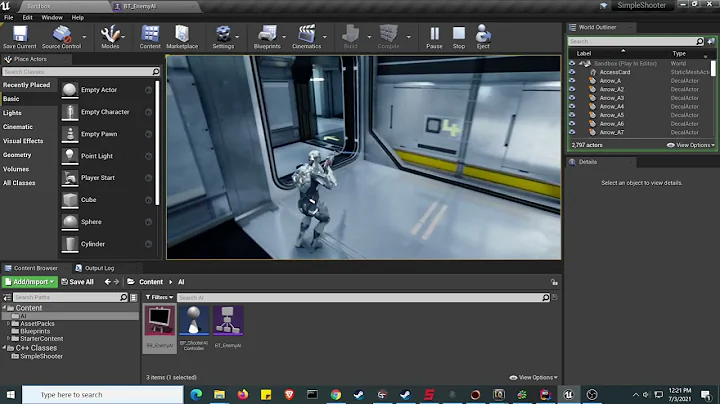The image size is (720, 404).
Task: Stop the play-in-editor session
Action: (x=459, y=37)
